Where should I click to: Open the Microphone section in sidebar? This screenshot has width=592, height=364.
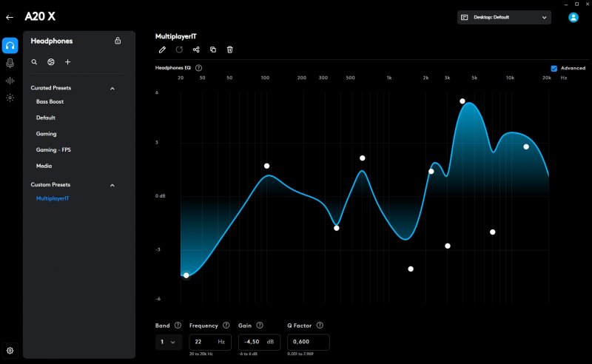click(10, 63)
